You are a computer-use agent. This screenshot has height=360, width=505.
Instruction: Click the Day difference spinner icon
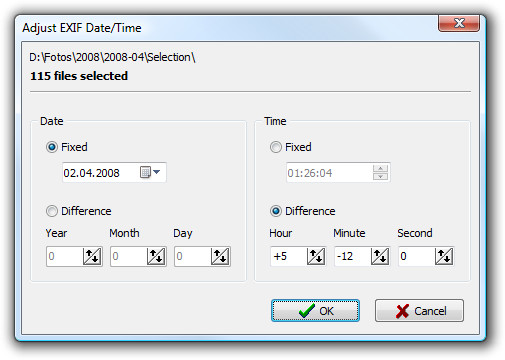pos(220,256)
